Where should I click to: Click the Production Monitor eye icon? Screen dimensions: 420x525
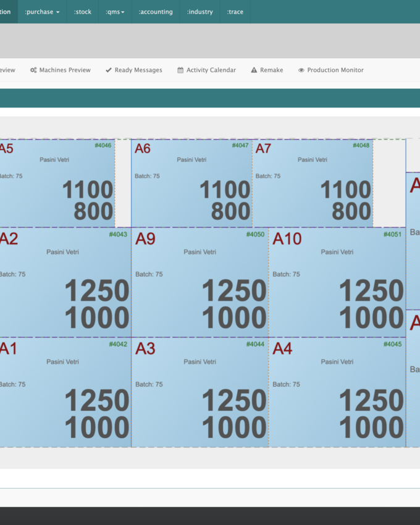[x=301, y=70]
